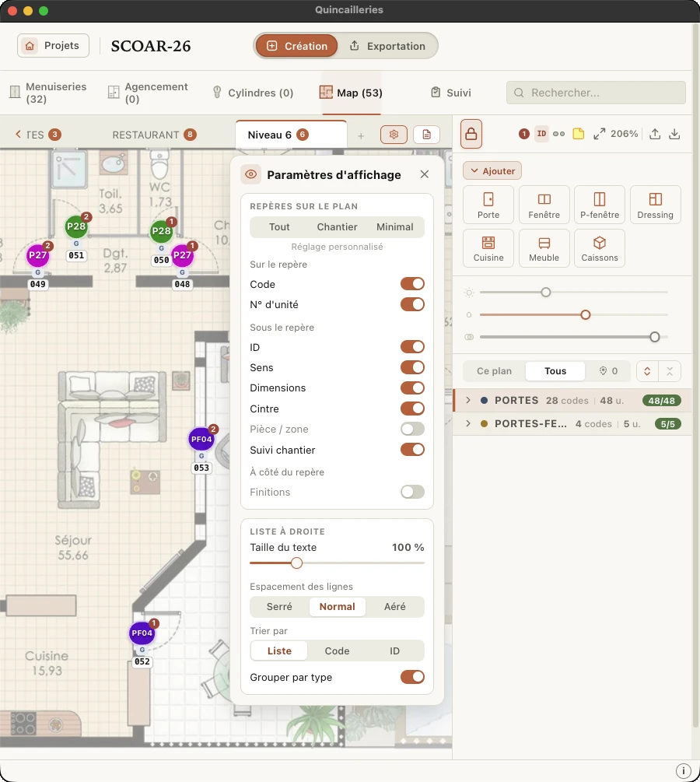Click the download arrow icon in the plan toolbar
This screenshot has width=700, height=782.
click(674, 134)
